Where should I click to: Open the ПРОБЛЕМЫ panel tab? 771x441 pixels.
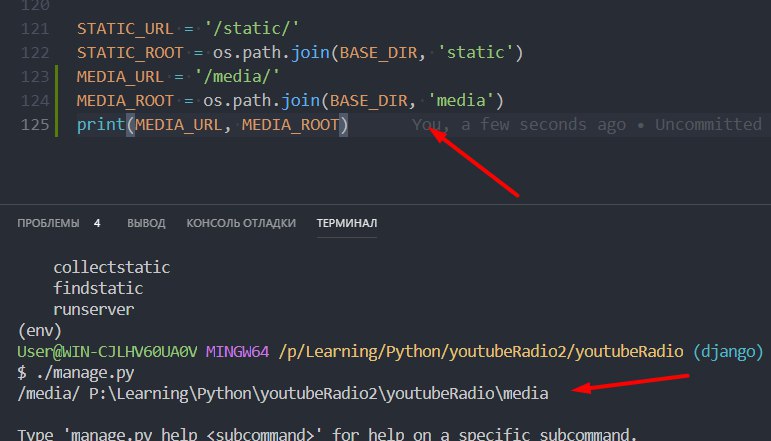click(x=48, y=223)
